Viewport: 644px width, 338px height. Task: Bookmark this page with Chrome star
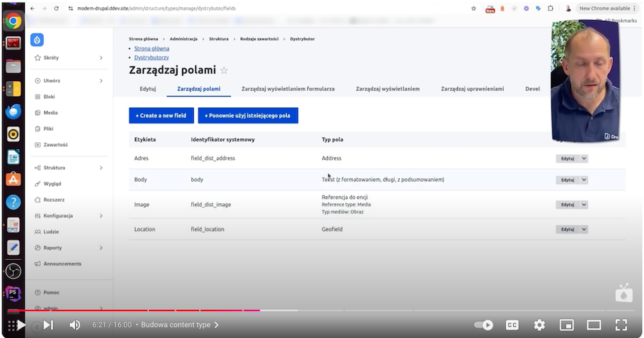(474, 8)
